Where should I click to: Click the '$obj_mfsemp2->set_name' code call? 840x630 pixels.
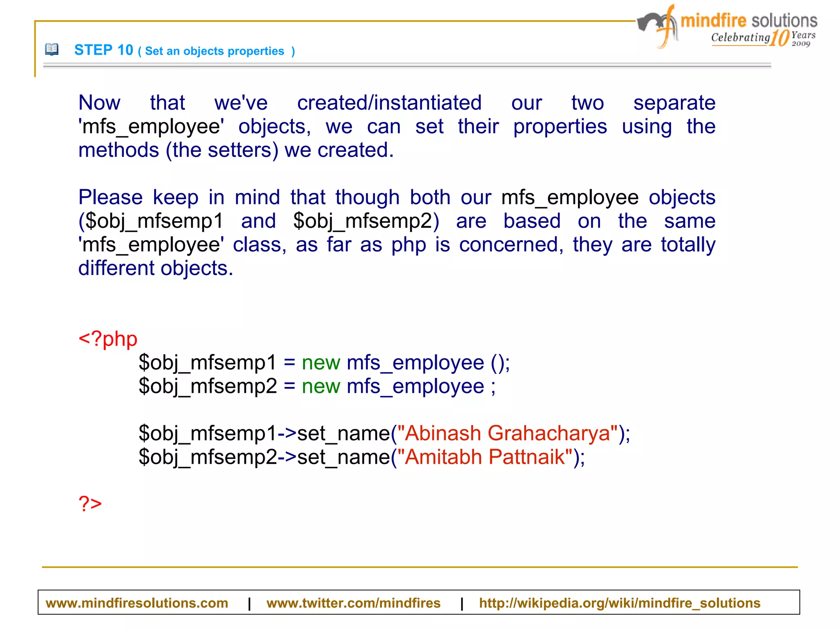(265, 457)
